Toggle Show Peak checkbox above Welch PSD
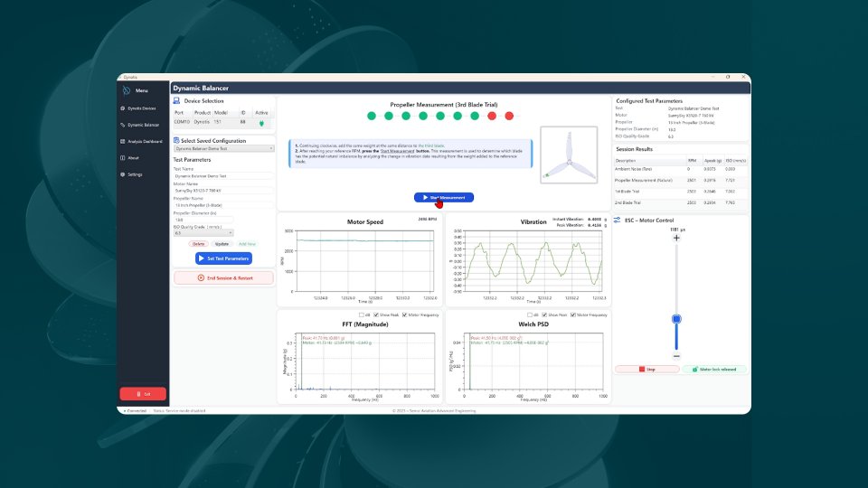This screenshot has height=488, width=868. 544,314
